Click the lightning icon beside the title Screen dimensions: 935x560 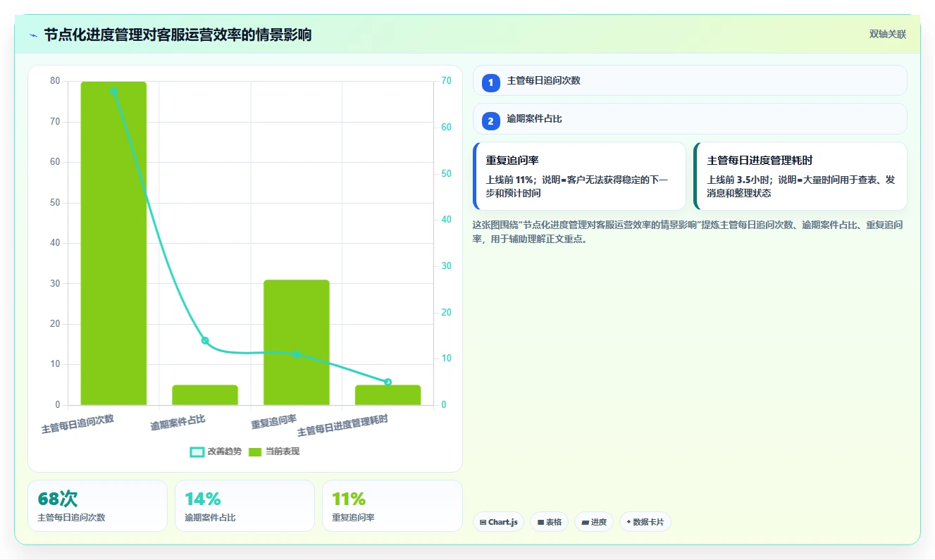point(33,35)
